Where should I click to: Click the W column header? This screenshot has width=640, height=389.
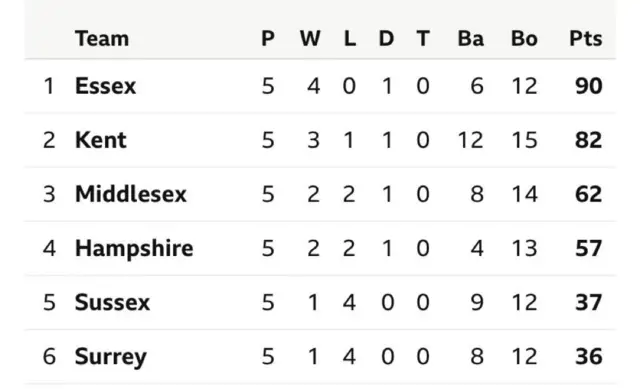click(310, 39)
